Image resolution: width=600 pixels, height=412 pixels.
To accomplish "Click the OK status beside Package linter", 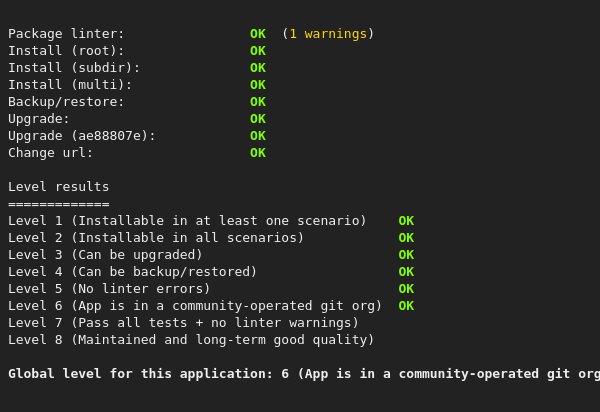I will click(258, 34).
